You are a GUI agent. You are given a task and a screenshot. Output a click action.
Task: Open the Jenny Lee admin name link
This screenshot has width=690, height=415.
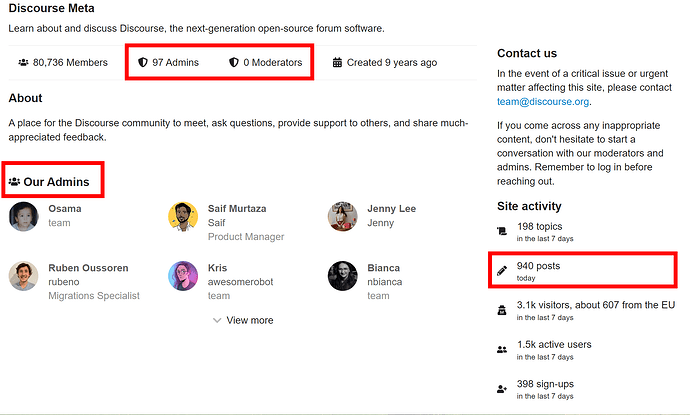(x=392, y=209)
